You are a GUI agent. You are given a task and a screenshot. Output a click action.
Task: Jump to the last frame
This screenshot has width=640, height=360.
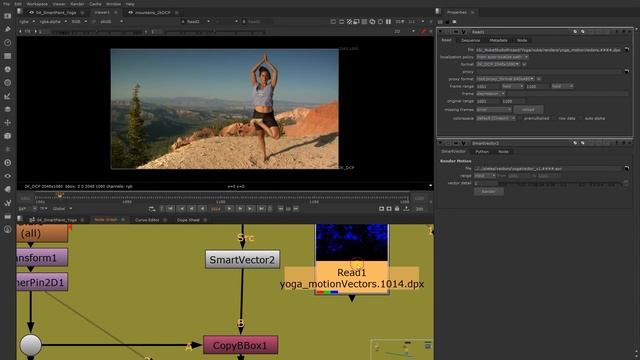pos(262,209)
